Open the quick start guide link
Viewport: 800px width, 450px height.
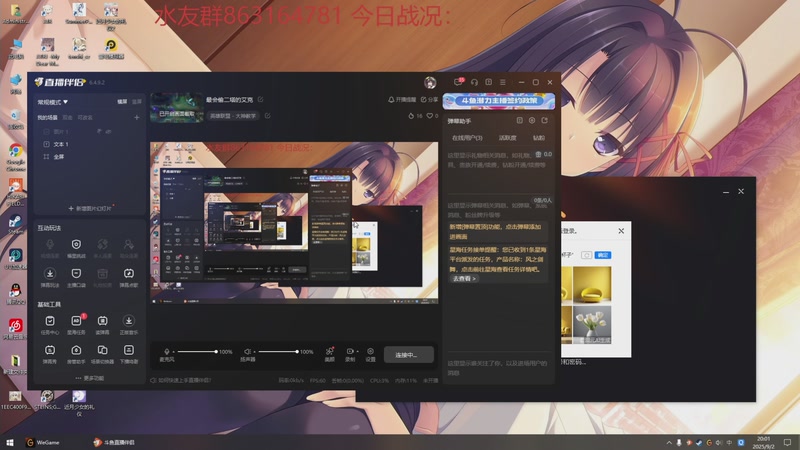181,380
